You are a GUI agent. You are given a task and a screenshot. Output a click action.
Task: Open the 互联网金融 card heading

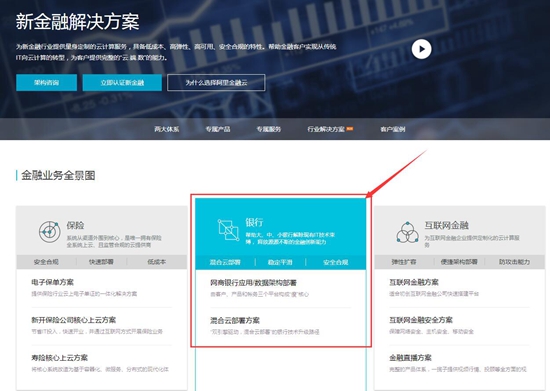click(x=447, y=225)
